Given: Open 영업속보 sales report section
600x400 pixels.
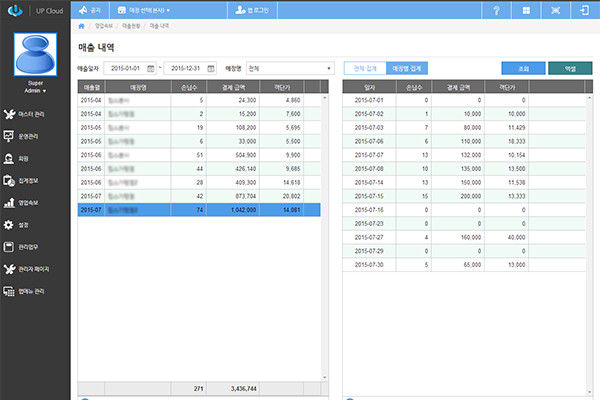Looking at the screenshot, I should pyautogui.click(x=30, y=203).
